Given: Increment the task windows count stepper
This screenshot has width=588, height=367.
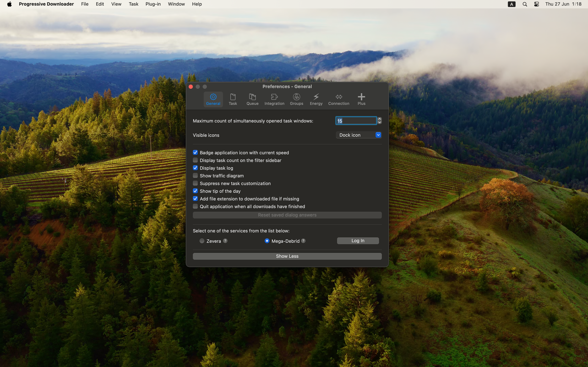Looking at the screenshot, I should 379,119.
